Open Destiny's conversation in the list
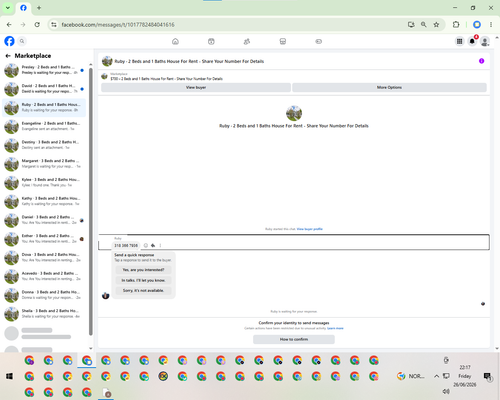The image size is (500, 400). (44, 145)
